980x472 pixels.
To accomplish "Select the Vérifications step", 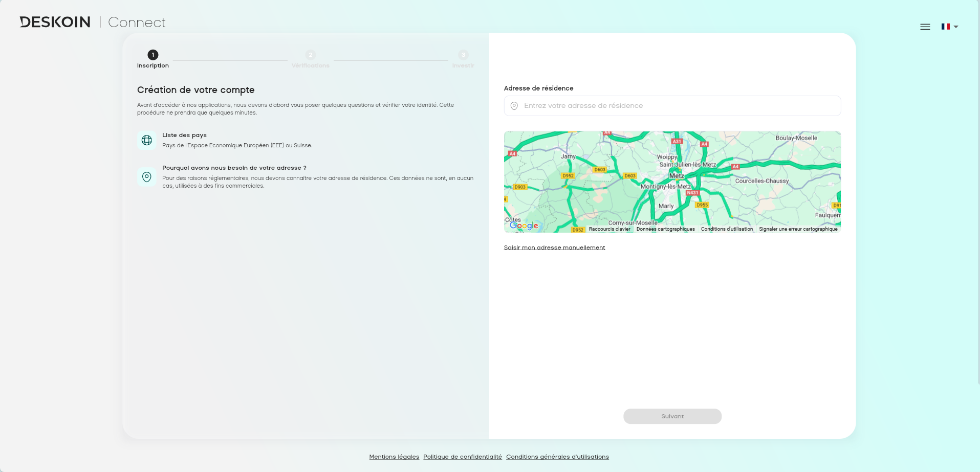I will pyautogui.click(x=310, y=55).
